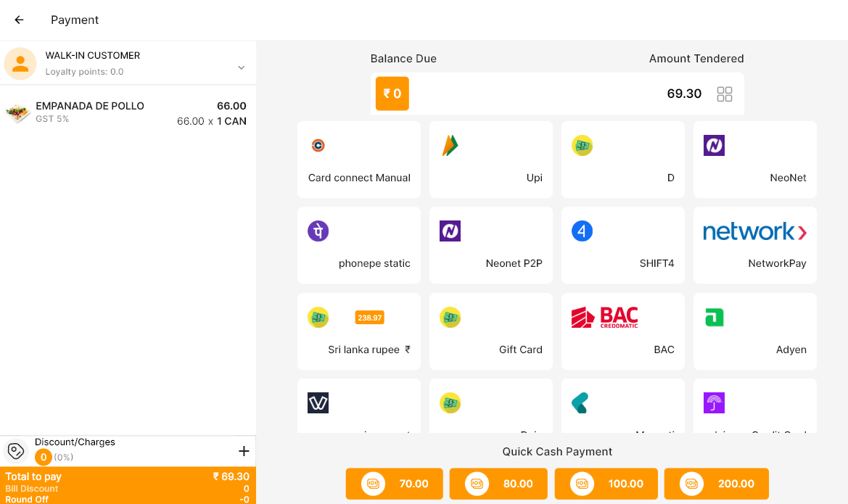The width and height of the screenshot is (848, 504).
Task: Open the numeric keypad grid icon
Action: (x=724, y=94)
